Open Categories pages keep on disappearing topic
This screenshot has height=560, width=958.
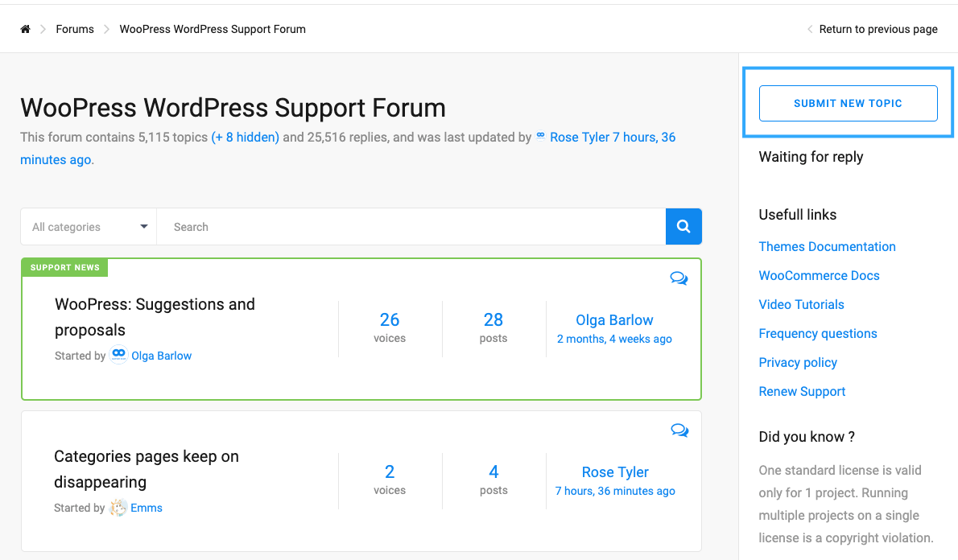coord(147,469)
